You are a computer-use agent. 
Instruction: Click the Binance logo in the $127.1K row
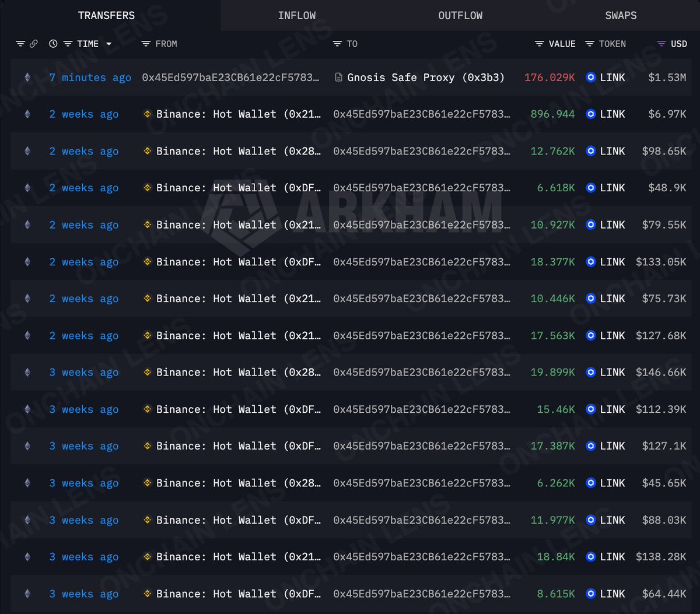(148, 446)
